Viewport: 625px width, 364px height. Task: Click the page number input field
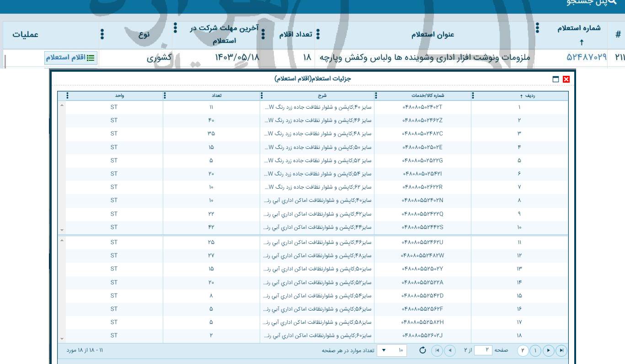click(x=483, y=350)
